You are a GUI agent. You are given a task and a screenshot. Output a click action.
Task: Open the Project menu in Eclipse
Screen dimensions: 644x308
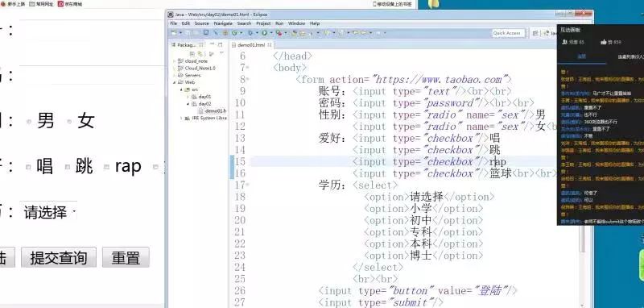click(x=263, y=23)
